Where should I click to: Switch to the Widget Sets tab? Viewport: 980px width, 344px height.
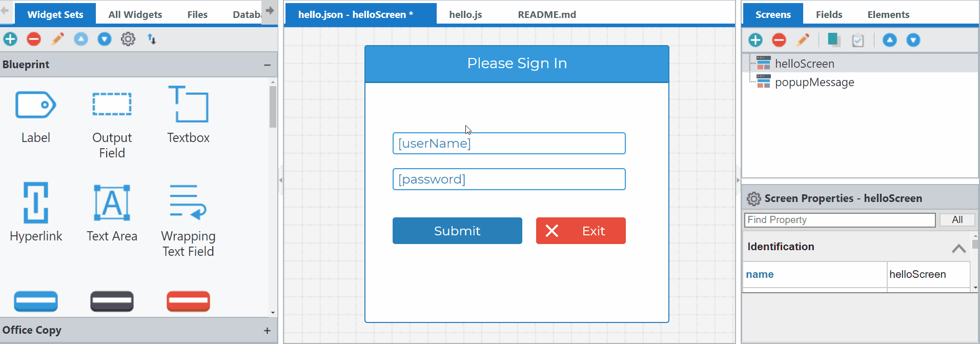click(x=55, y=14)
